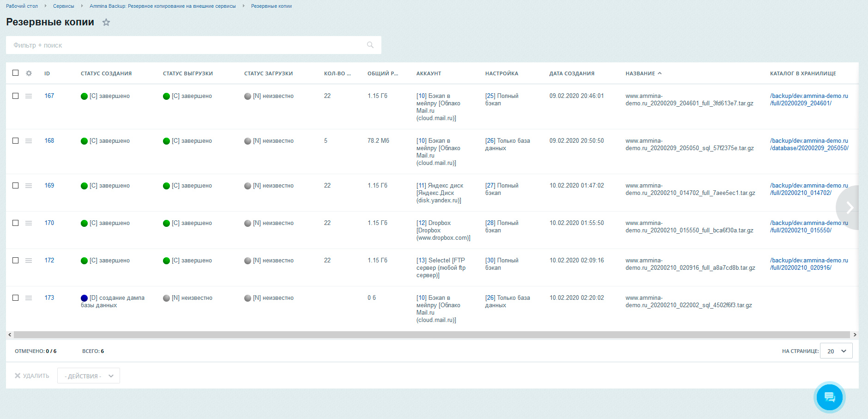The width and height of the screenshot is (868, 419).
Task: Open account [12] Dropbox link
Action: [443, 230]
